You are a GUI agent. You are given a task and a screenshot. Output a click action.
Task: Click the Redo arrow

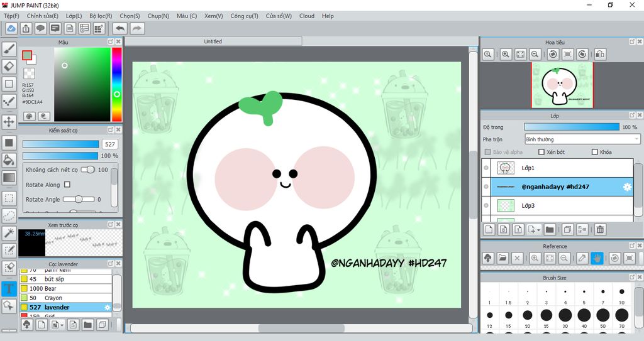137,28
